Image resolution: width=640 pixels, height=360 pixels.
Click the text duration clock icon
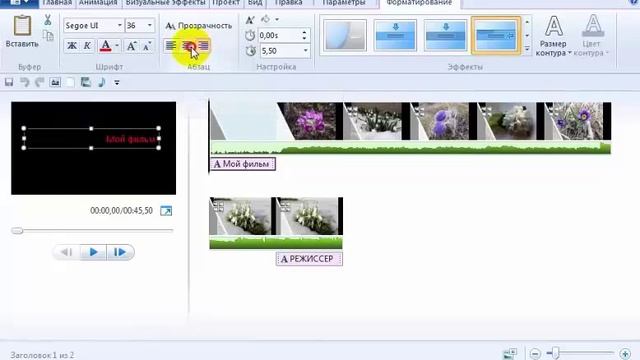250,51
